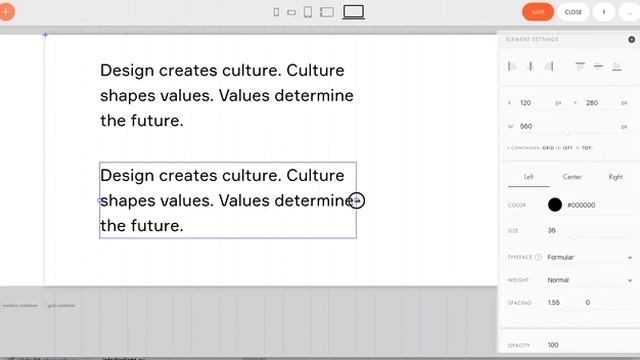Open the black color swatch picker
This screenshot has width=640, height=360.
(x=555, y=205)
